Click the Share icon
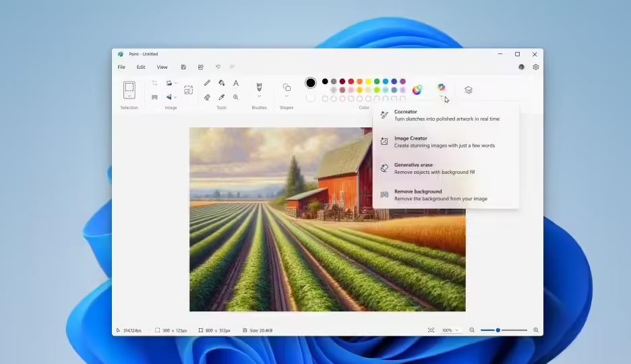This screenshot has height=364, width=631. 200,67
